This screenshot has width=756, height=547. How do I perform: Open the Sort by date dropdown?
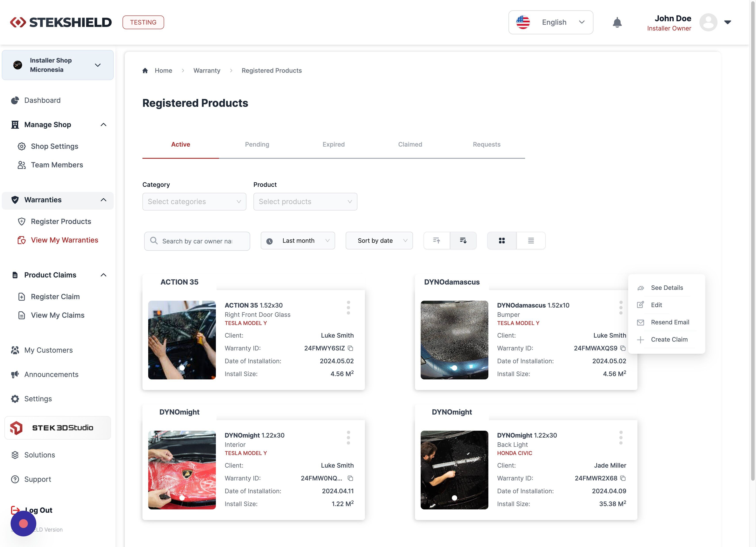click(379, 241)
